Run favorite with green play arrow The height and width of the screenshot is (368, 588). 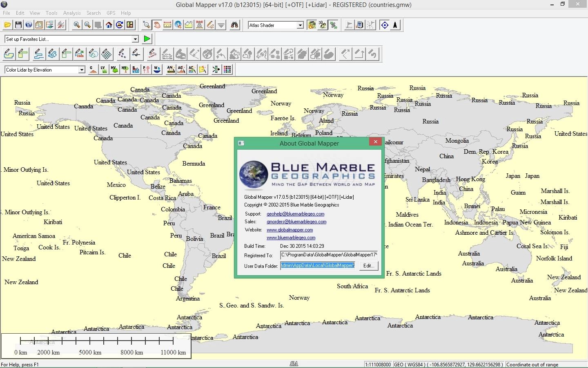tap(147, 39)
